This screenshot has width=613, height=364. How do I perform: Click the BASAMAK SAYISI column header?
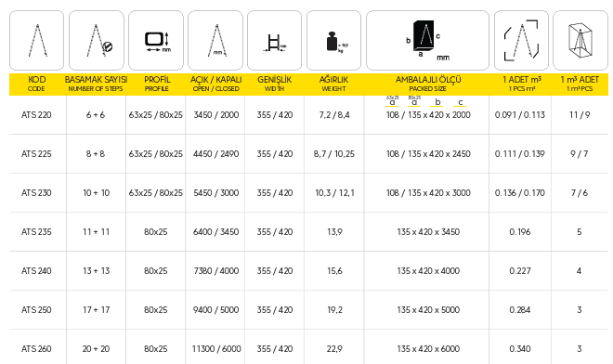96,84
